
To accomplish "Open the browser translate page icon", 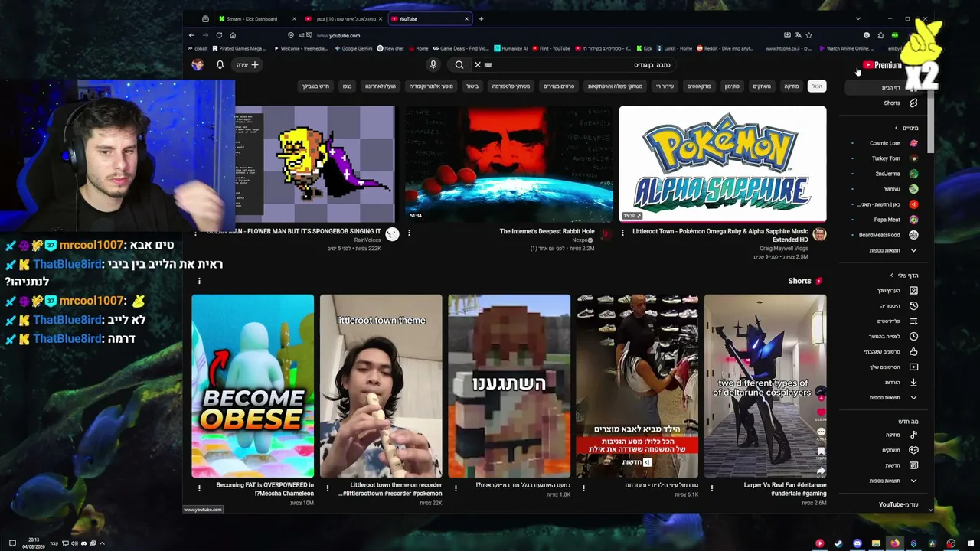I will 798,35.
